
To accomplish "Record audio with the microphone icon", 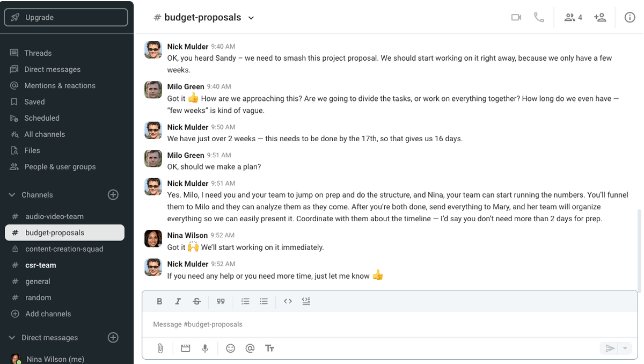I will pyautogui.click(x=205, y=348).
